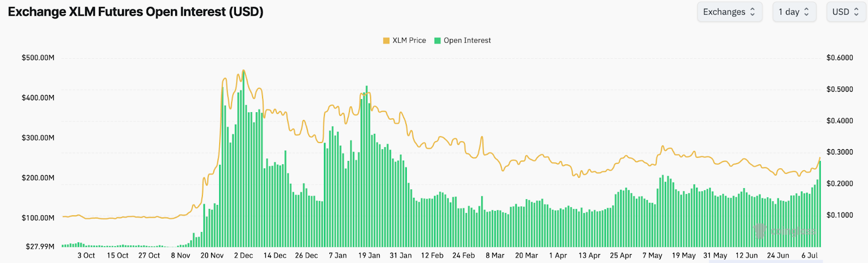Toggle the XLM Price legend series

point(405,41)
